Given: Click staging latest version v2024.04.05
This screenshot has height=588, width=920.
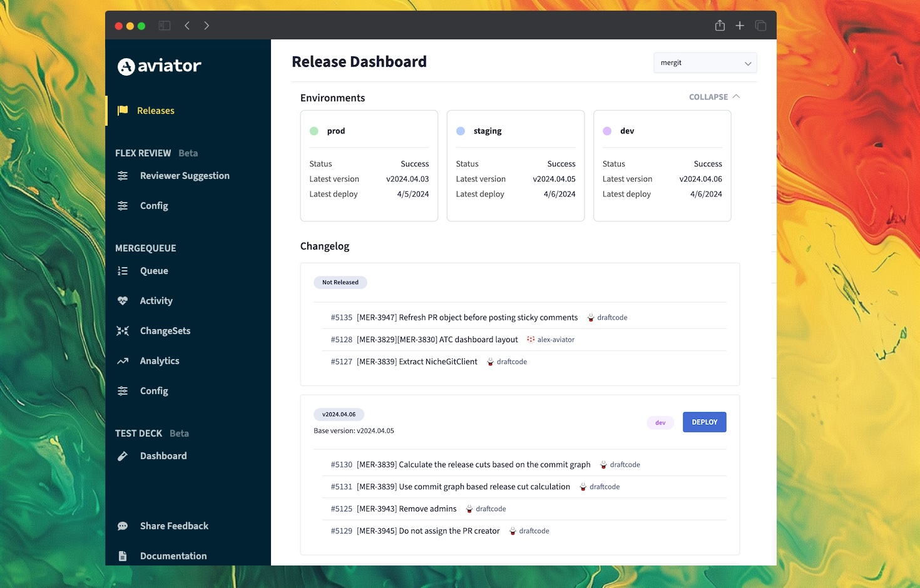Looking at the screenshot, I should point(554,179).
